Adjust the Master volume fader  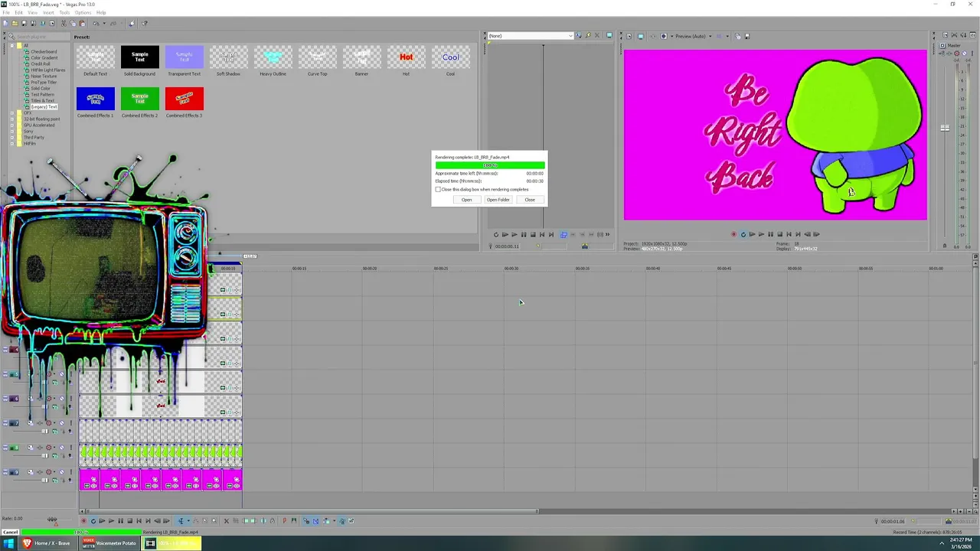[945, 128]
